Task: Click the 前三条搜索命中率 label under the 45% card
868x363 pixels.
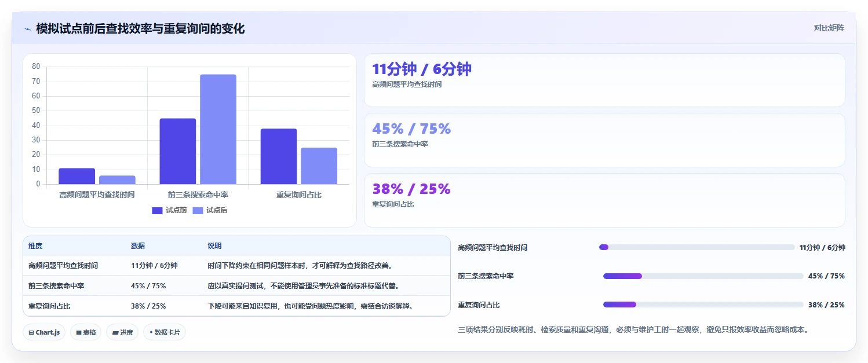Action: click(x=400, y=144)
